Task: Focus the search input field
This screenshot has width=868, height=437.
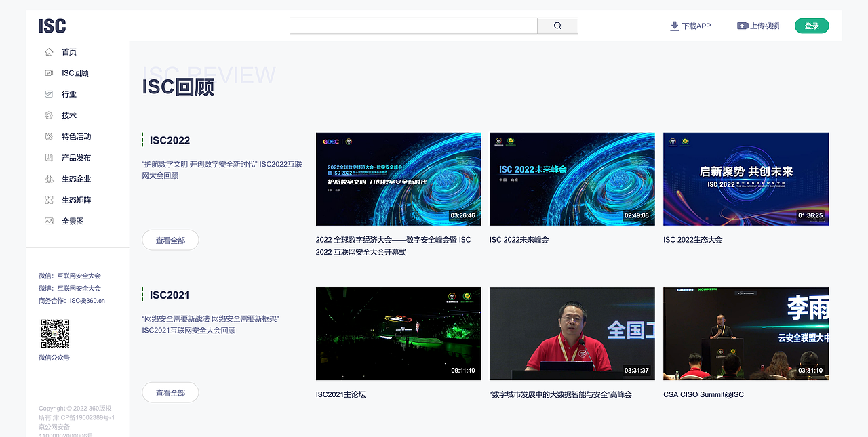Action: pos(414,26)
